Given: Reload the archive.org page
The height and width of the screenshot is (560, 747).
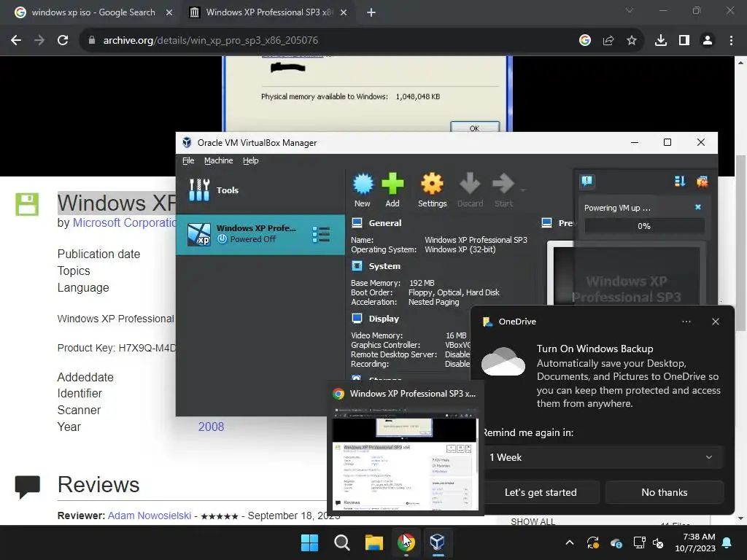Looking at the screenshot, I should pos(63,41).
